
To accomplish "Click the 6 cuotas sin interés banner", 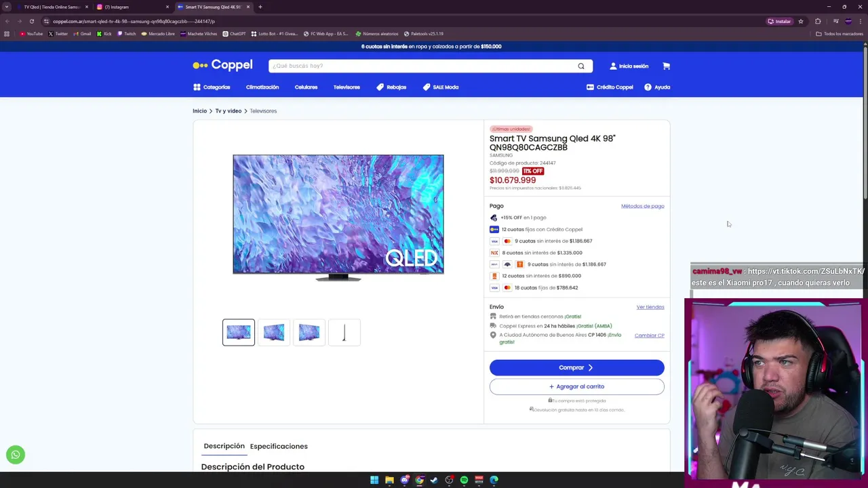I will point(431,46).
